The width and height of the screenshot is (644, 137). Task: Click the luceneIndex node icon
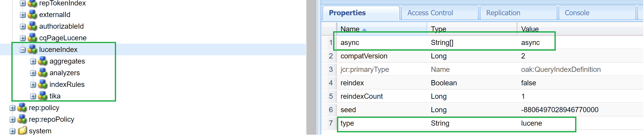(x=33, y=49)
